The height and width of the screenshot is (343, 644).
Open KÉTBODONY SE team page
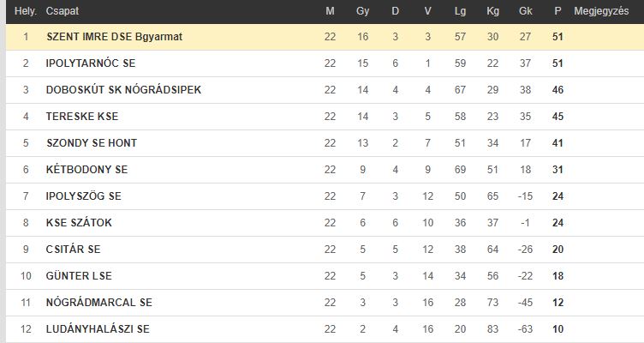tap(87, 170)
